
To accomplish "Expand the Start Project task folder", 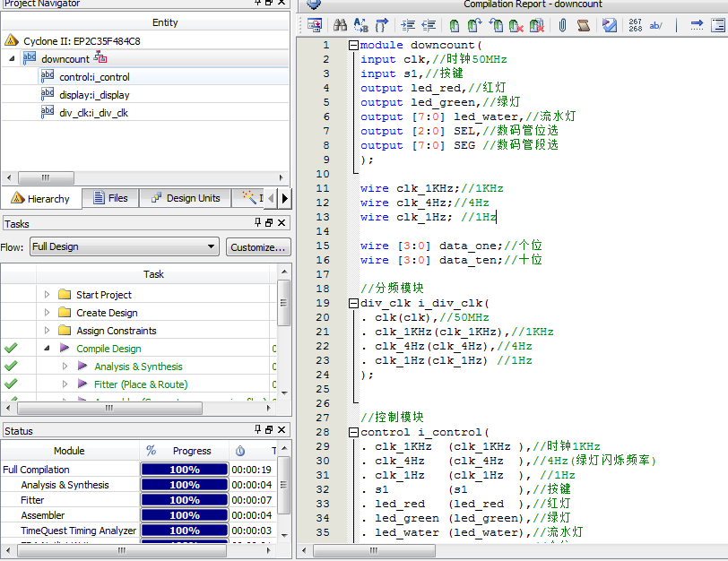I will point(48,295).
